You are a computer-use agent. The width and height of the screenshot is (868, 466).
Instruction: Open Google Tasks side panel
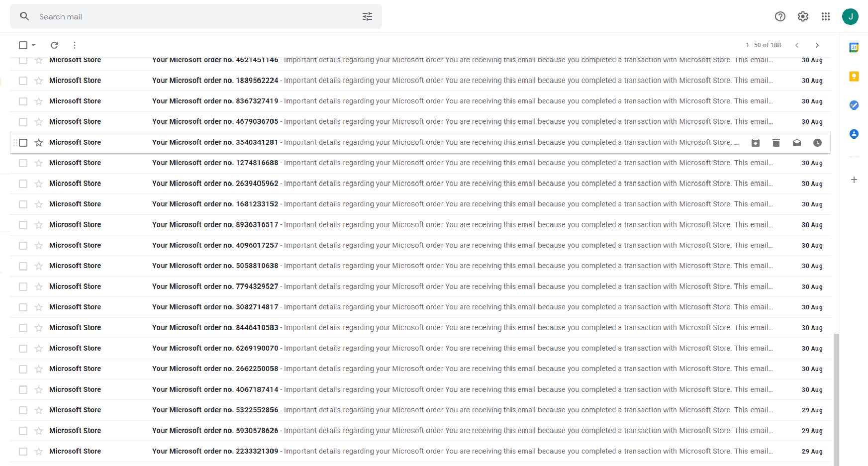click(854, 105)
